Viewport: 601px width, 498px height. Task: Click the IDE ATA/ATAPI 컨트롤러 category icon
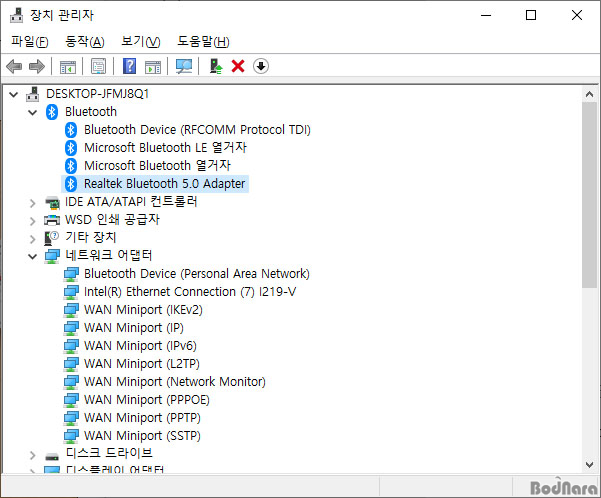(52, 202)
